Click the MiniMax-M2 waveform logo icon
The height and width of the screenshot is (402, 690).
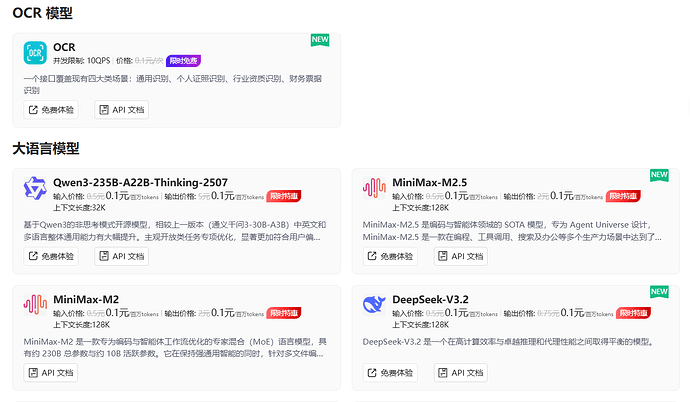(x=35, y=305)
